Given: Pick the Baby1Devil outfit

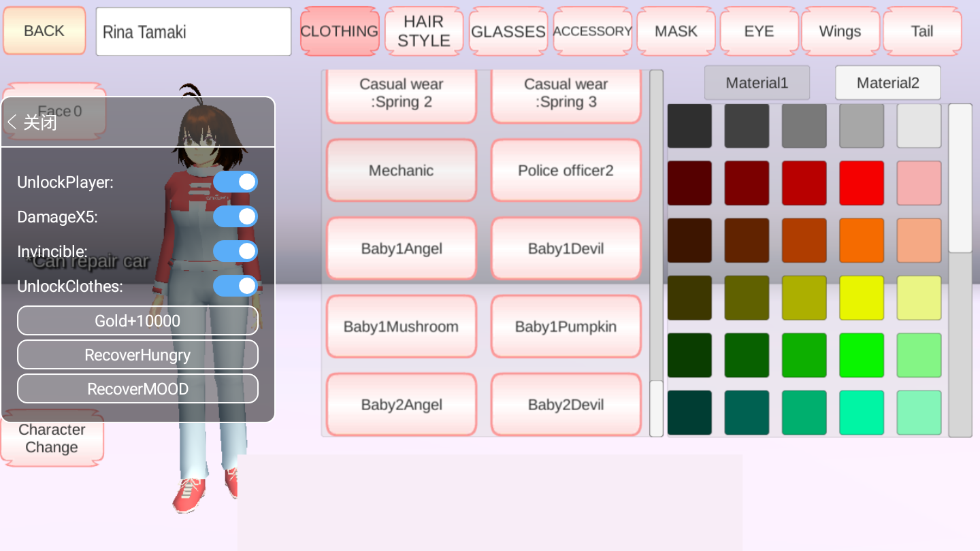Looking at the screenshot, I should 566,248.
